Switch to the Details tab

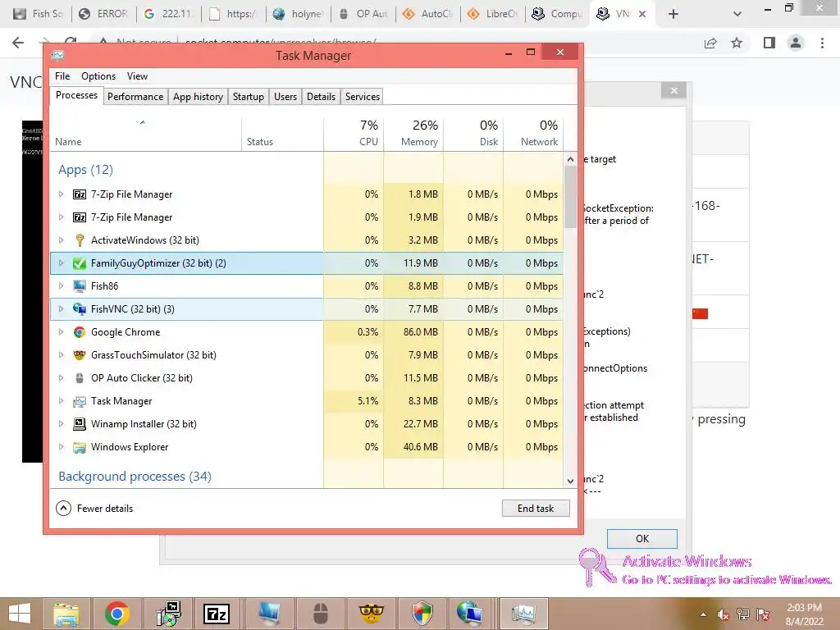[x=321, y=97]
